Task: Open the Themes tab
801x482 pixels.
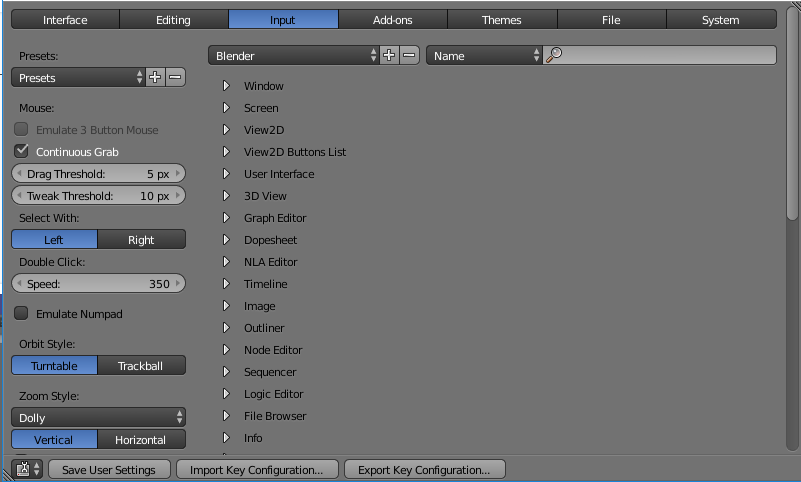Action: click(502, 19)
